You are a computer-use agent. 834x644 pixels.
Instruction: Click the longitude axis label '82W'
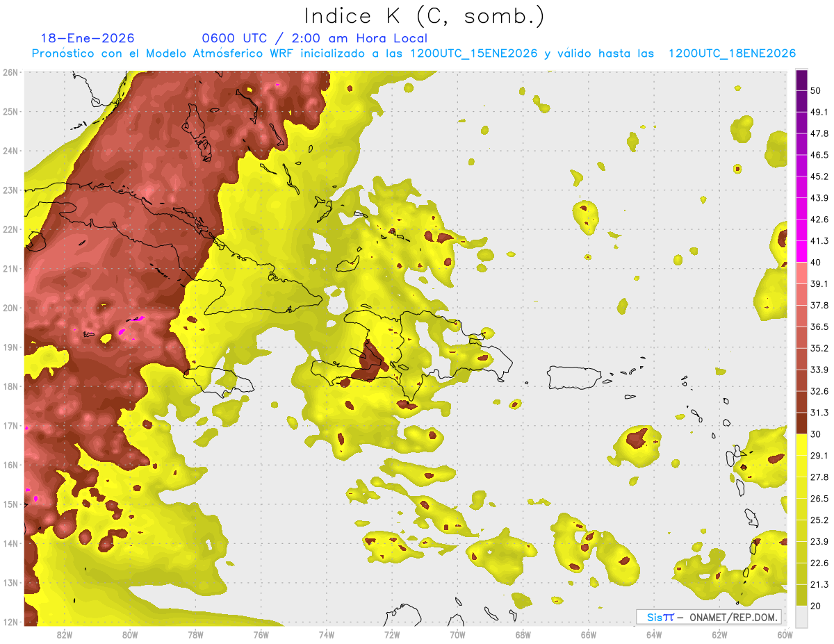65,634
